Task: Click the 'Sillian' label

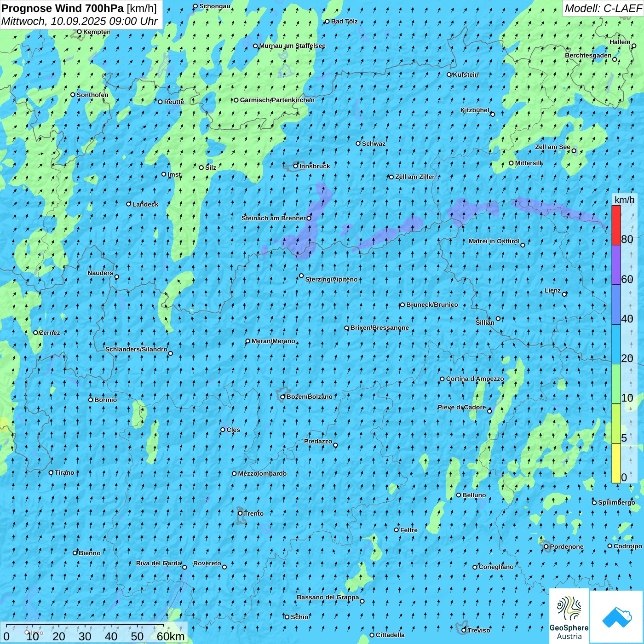Action: tap(485, 322)
